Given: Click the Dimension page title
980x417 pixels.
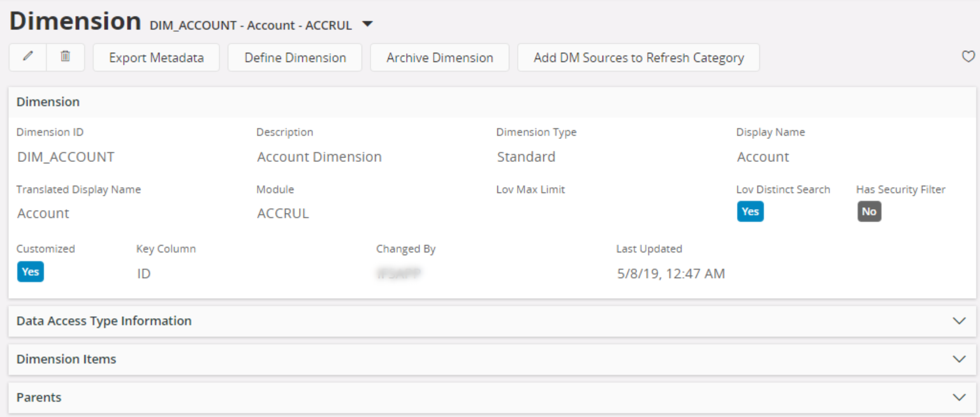Looking at the screenshot, I should (x=75, y=20).
